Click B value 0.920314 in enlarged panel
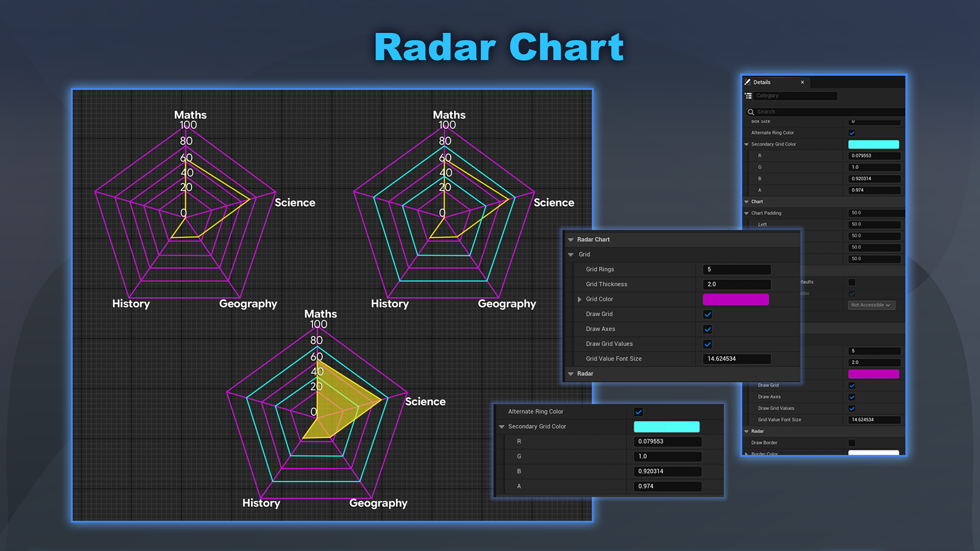 [x=668, y=471]
